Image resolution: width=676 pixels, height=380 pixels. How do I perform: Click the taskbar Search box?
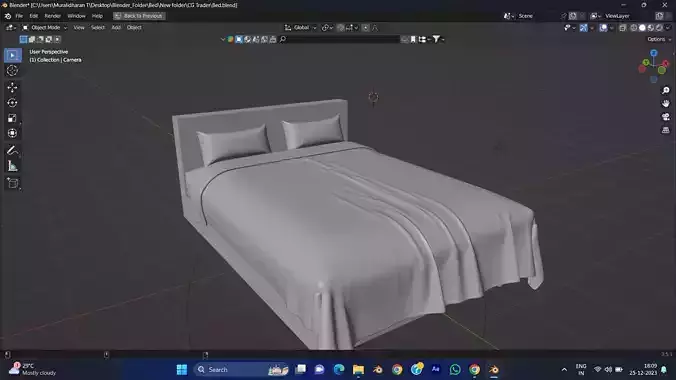tap(241, 370)
